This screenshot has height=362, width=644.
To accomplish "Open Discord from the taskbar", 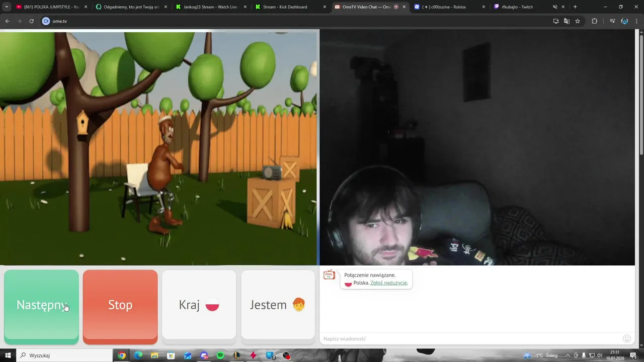I will pos(204,355).
